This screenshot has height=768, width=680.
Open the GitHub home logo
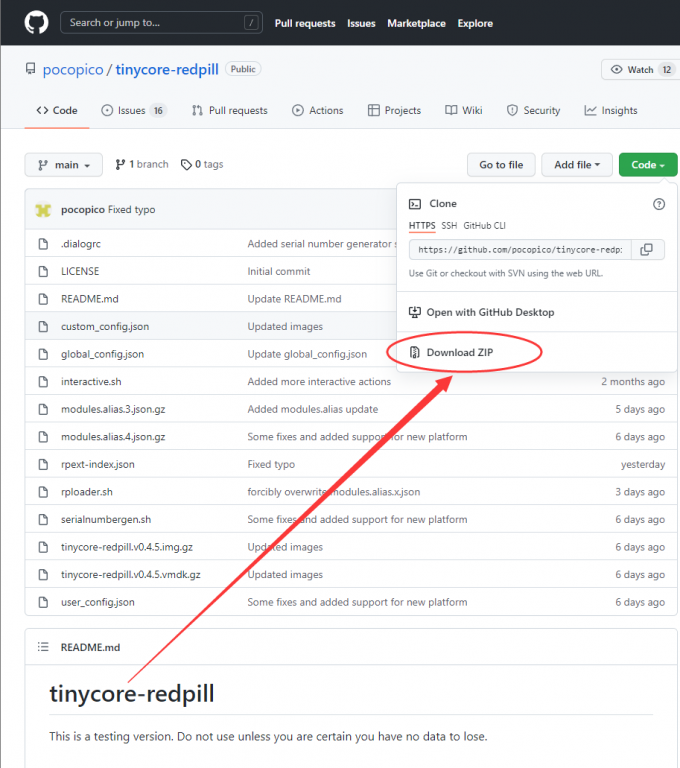tap(36, 23)
